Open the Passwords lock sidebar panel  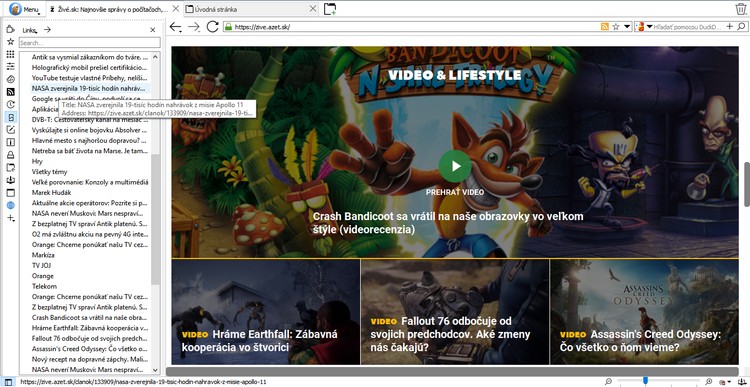click(x=10, y=155)
